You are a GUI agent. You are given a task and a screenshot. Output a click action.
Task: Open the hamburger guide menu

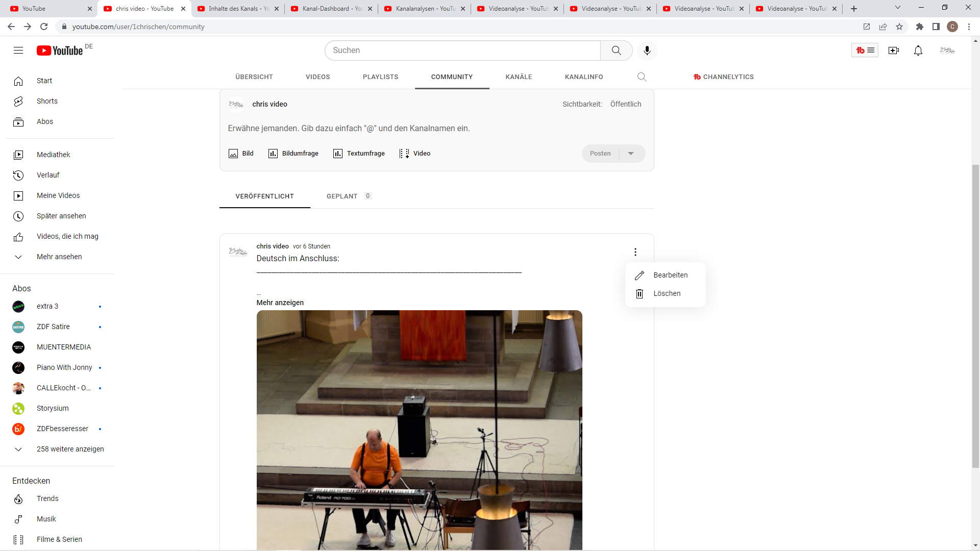coord(18,51)
